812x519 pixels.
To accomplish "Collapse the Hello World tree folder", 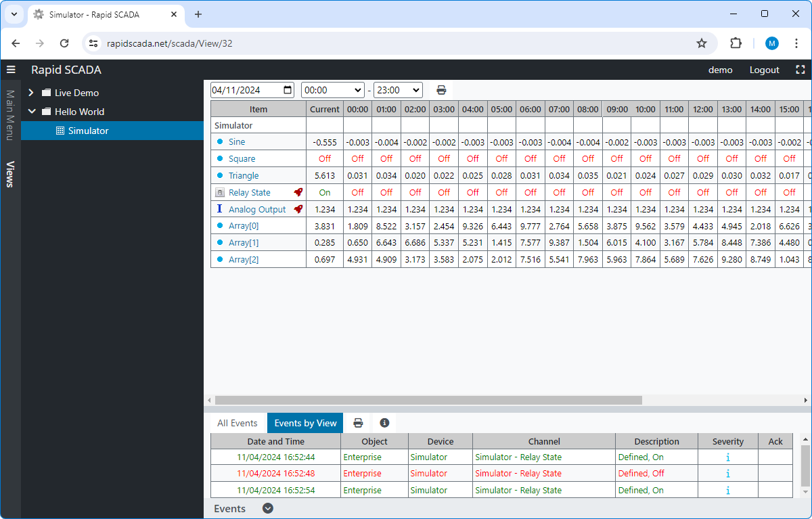I will click(31, 112).
